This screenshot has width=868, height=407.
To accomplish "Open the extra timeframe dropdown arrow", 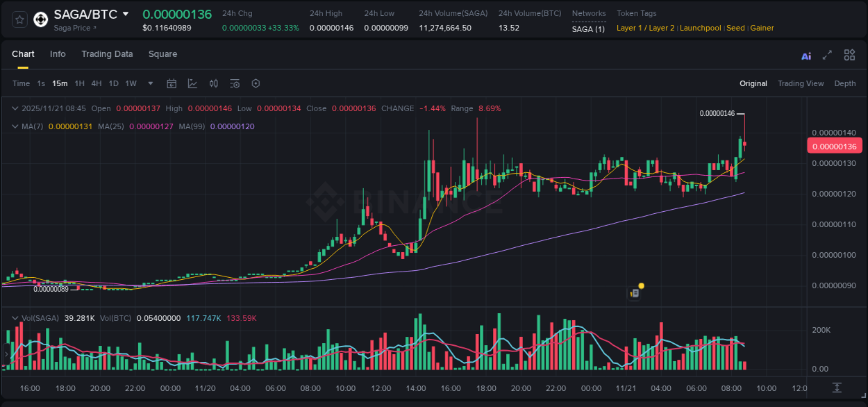I will tap(149, 83).
